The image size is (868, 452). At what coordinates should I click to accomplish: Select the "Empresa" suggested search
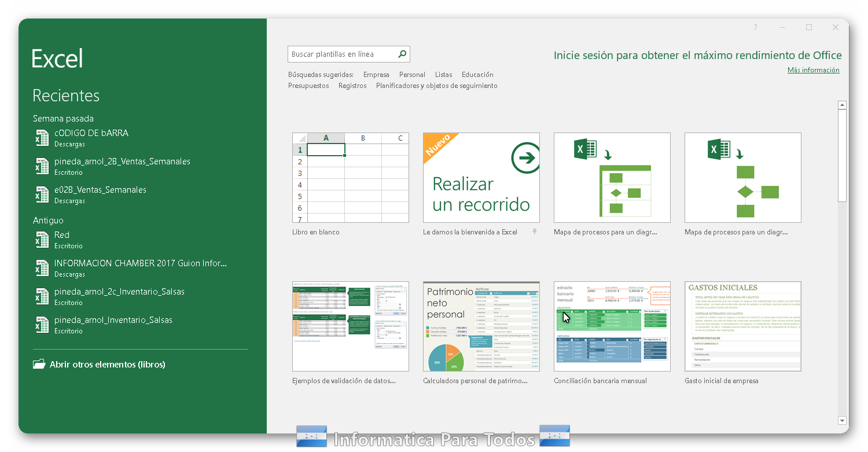[376, 74]
